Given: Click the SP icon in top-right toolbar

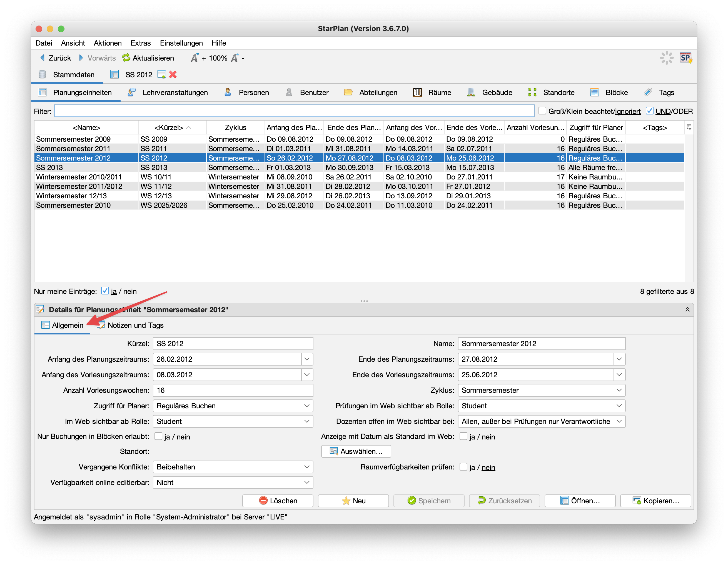Looking at the screenshot, I should tap(685, 58).
